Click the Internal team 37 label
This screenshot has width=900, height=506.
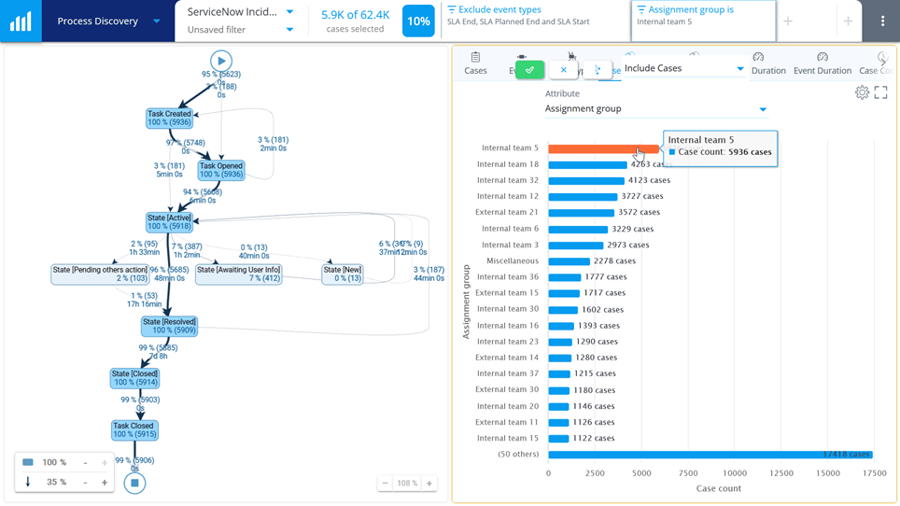508,373
